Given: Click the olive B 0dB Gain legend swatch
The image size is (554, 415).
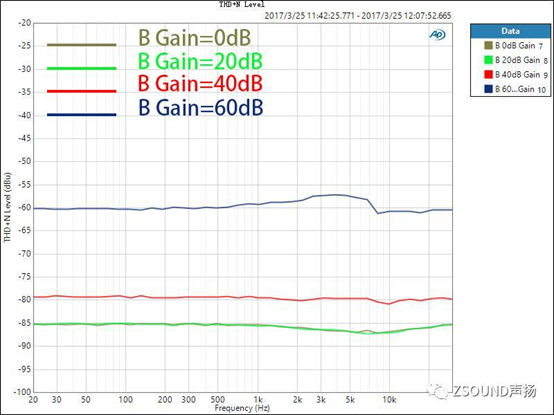Looking at the screenshot, I should click(x=488, y=46).
